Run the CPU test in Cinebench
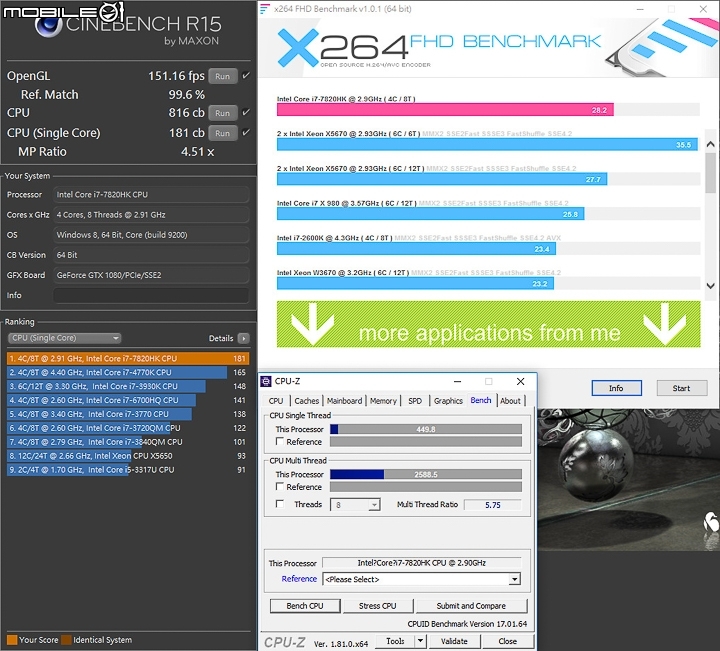This screenshot has width=720, height=651. 223,113
